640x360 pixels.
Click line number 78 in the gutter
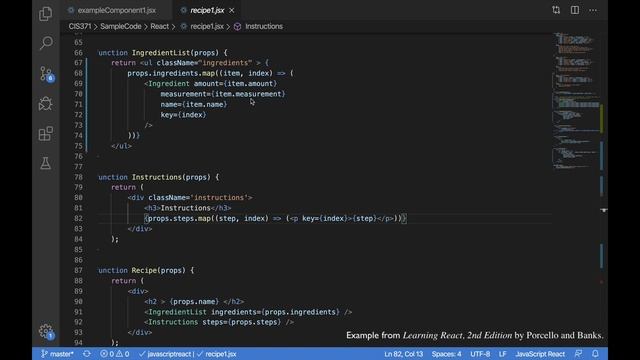78,177
